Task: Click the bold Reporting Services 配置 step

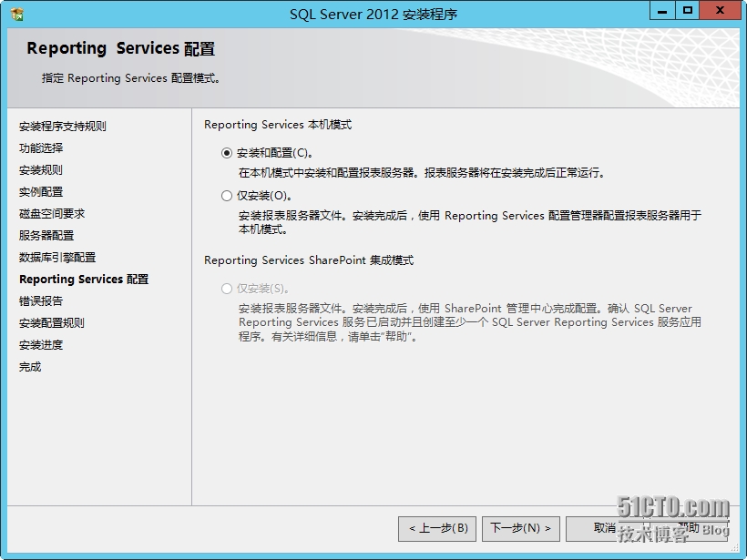Action: (84, 279)
